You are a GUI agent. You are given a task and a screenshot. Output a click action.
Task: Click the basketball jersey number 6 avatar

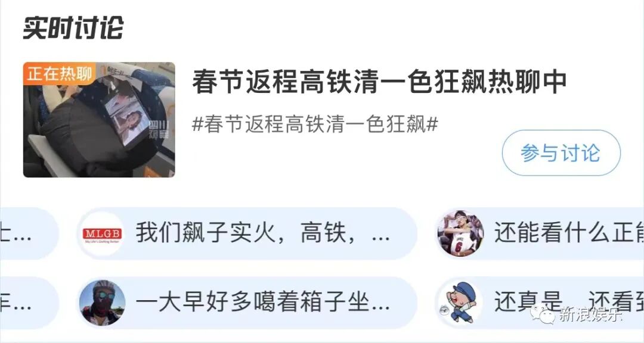pos(460,233)
